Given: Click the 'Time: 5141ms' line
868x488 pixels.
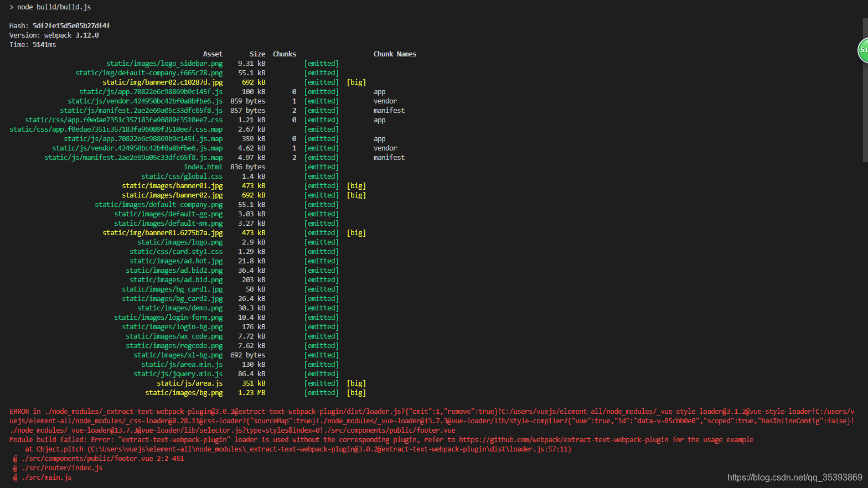Looking at the screenshot, I should coord(33,45).
